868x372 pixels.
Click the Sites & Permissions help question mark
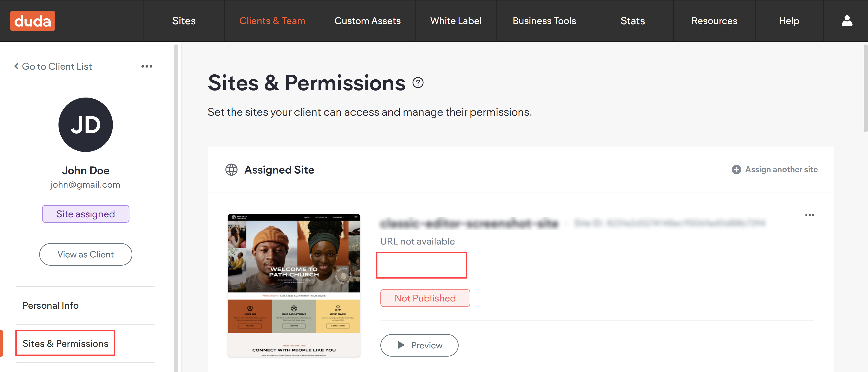(x=418, y=83)
